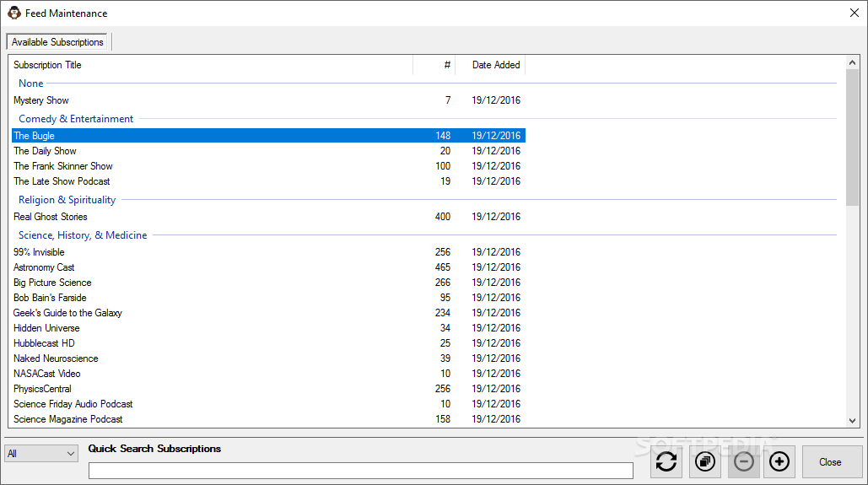Select The Frank Skinner Show row
Image resolution: width=868 pixels, height=485 pixels.
click(268, 166)
